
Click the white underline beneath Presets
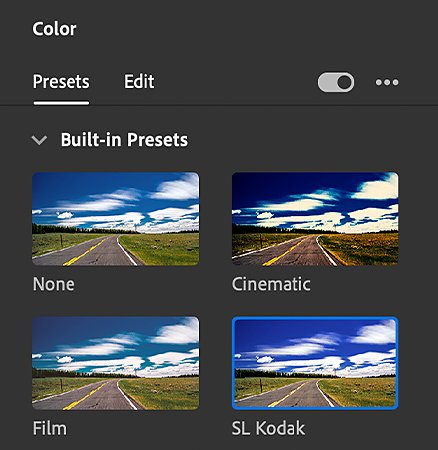(x=61, y=103)
